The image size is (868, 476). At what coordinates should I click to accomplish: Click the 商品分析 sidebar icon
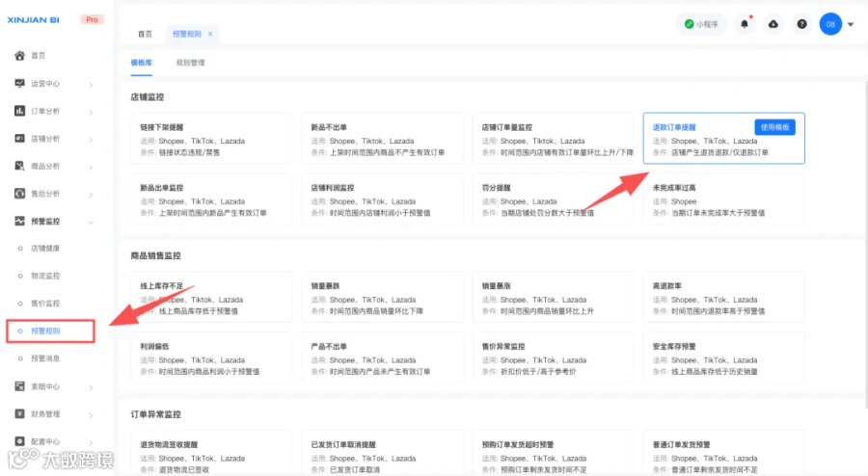tap(19, 166)
